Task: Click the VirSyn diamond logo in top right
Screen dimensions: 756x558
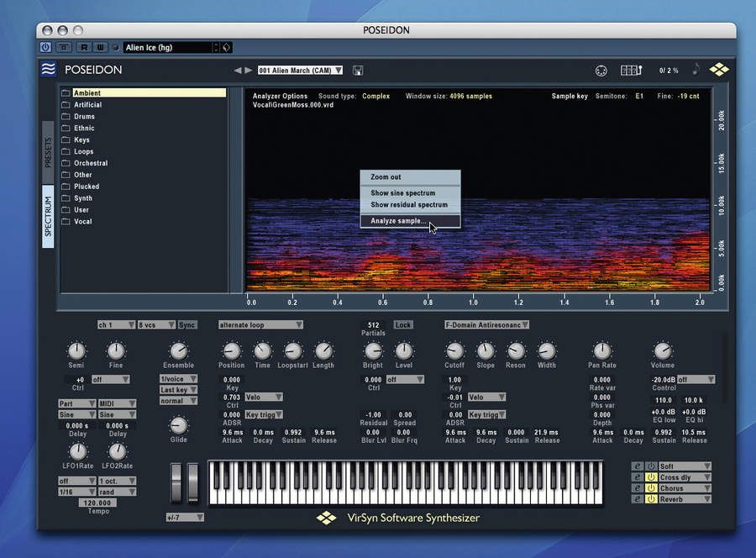Action: click(719, 70)
